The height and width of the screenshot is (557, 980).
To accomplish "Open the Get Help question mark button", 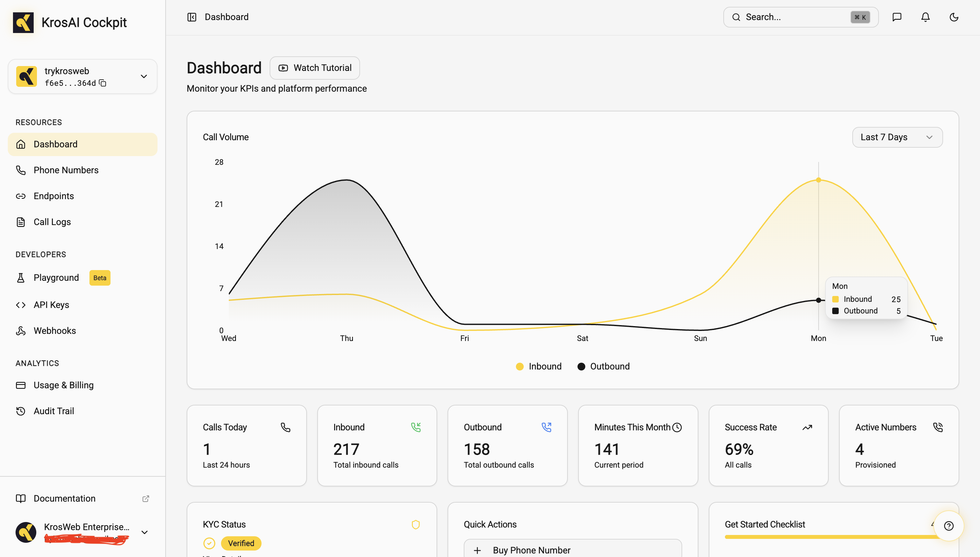I will pyautogui.click(x=949, y=526).
